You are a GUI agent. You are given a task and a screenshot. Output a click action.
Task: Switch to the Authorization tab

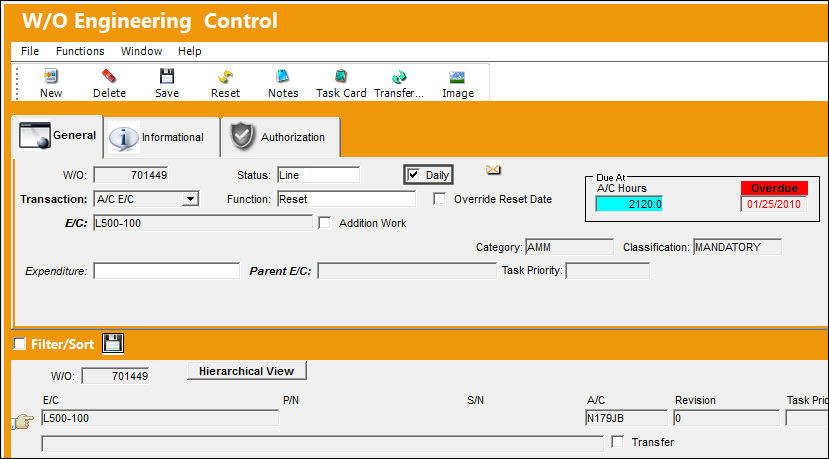(x=280, y=137)
